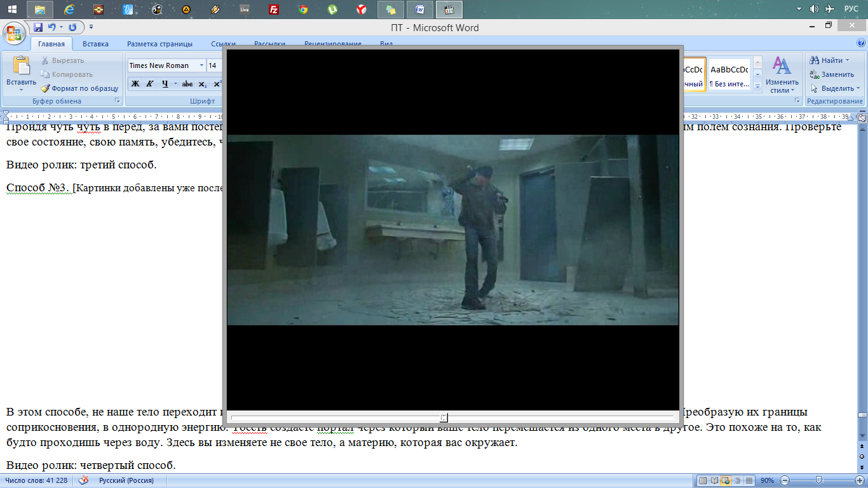Open zoom dialog via 90% label
This screenshot has width=868, height=488.
768,480
